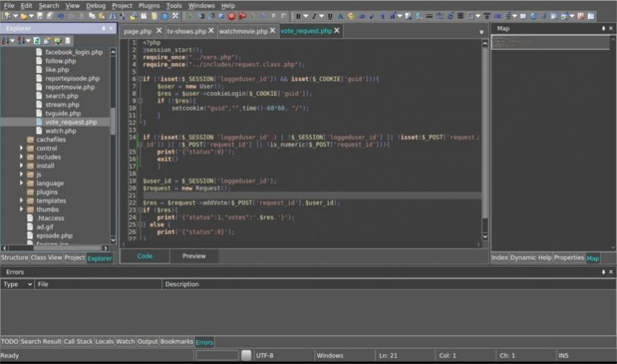The width and height of the screenshot is (617, 364).
Task: Switch to the Preview view tab
Action: tap(194, 256)
